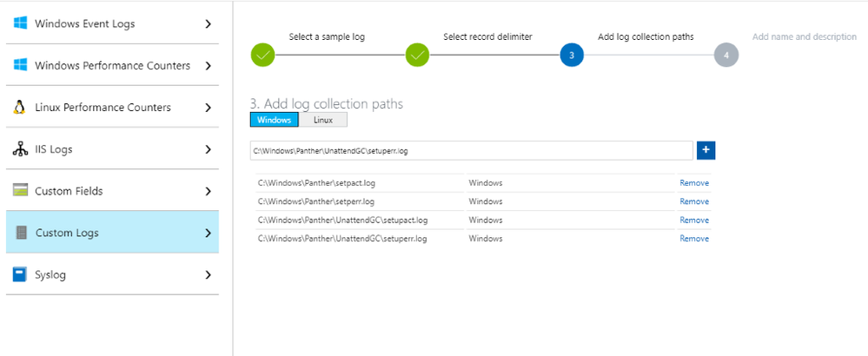Expand Custom Fields chevron

209,191
